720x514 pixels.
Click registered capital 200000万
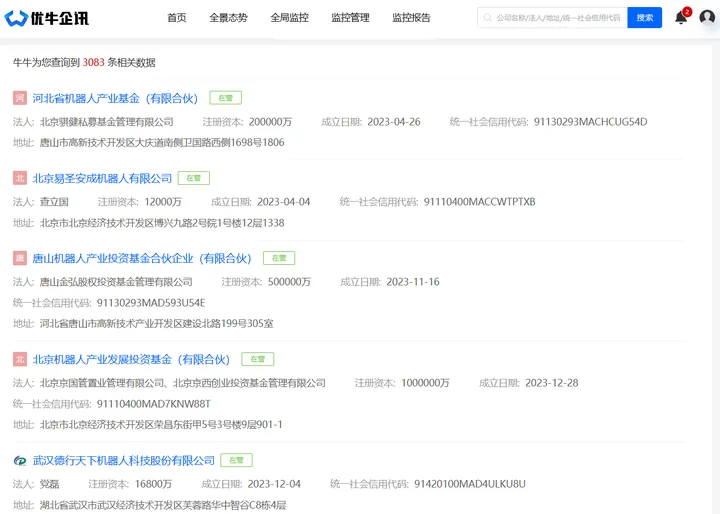point(270,122)
